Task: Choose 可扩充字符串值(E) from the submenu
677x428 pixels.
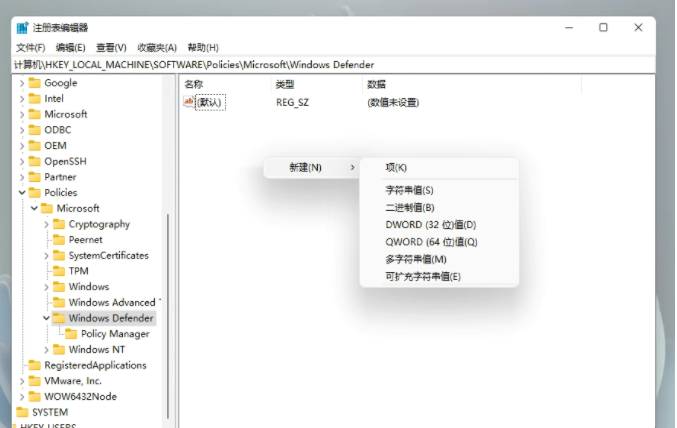Action: (439, 276)
